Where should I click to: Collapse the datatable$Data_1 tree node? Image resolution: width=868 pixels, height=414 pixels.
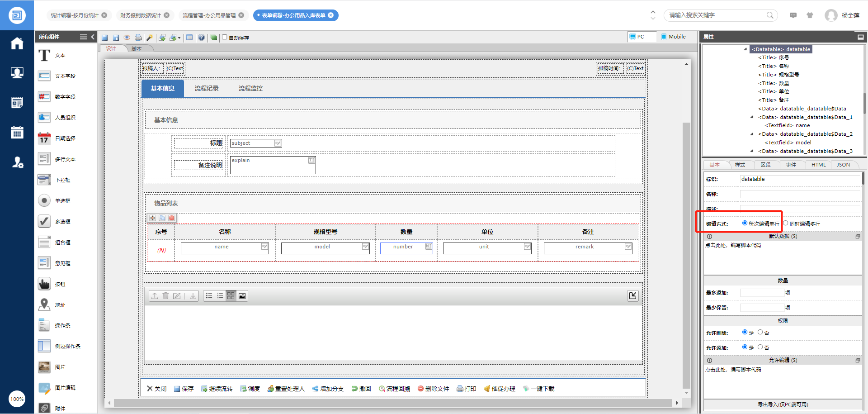(x=752, y=117)
